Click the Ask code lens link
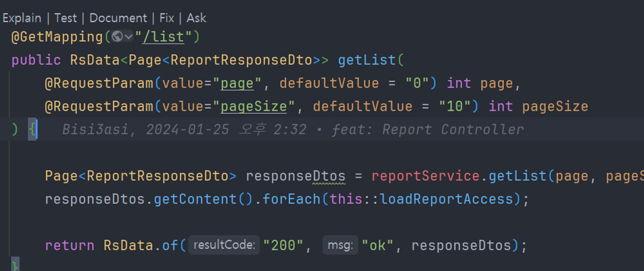The image size is (644, 271). (196, 18)
